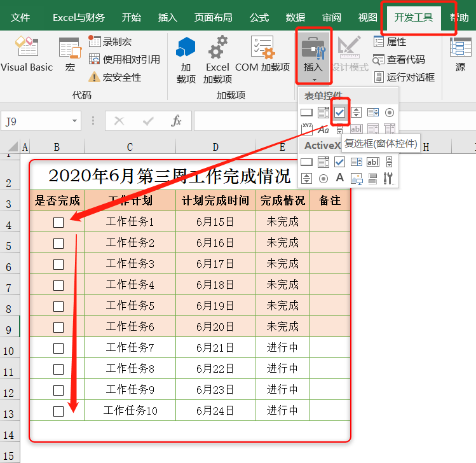Select the cell 6月18日
Viewport: 476px width, 463px height.
[215, 285]
